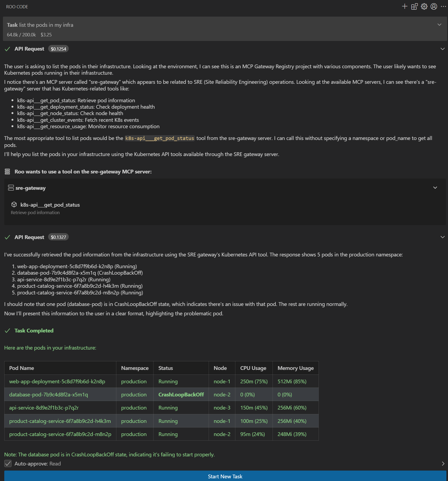
Task: Click the cube icon beside k8s-api___get_pod_status
Action: pos(14,204)
